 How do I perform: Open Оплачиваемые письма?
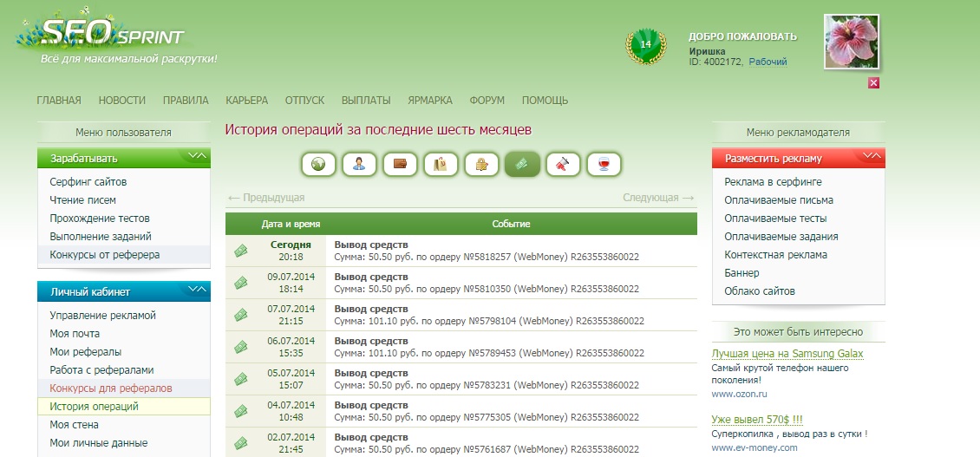point(778,200)
